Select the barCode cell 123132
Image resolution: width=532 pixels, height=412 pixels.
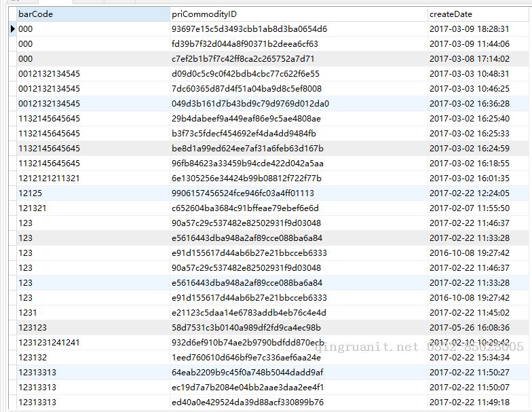[x=33, y=358]
